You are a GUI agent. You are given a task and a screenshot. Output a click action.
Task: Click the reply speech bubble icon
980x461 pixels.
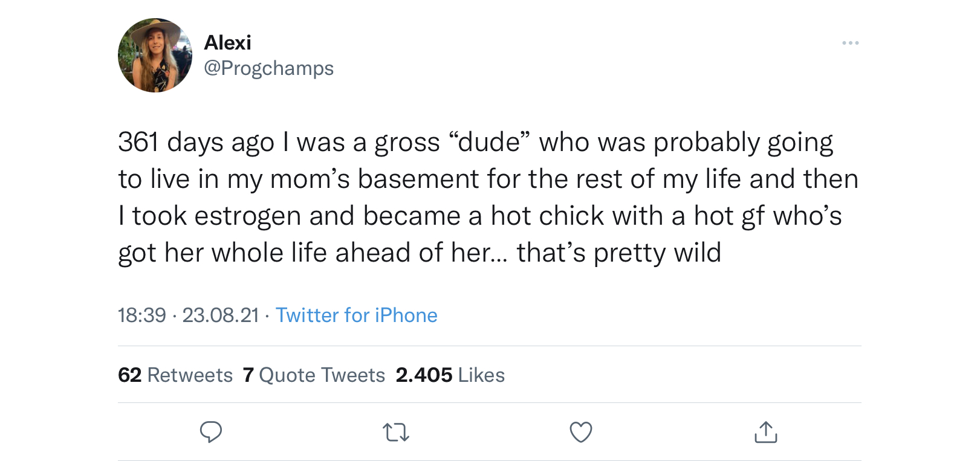211,432
